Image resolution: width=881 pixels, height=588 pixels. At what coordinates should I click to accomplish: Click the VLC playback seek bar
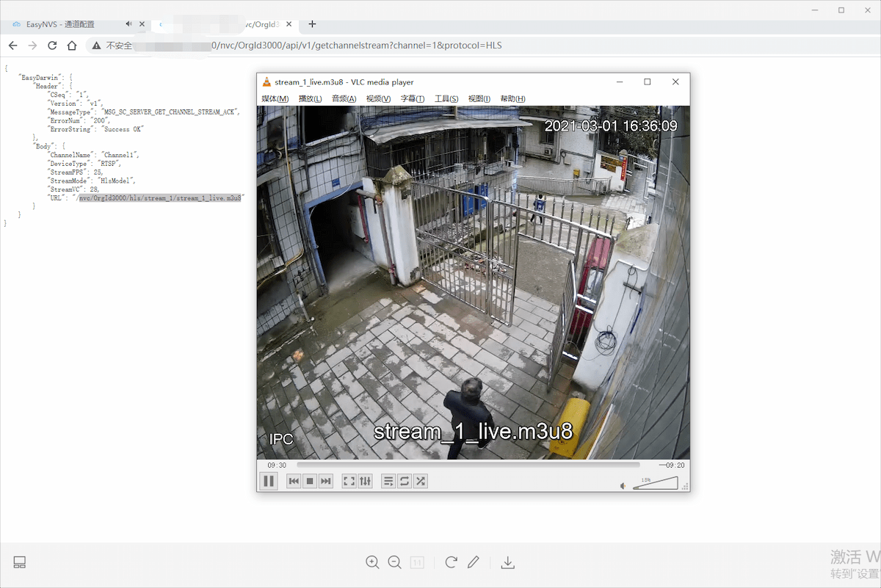(468, 465)
